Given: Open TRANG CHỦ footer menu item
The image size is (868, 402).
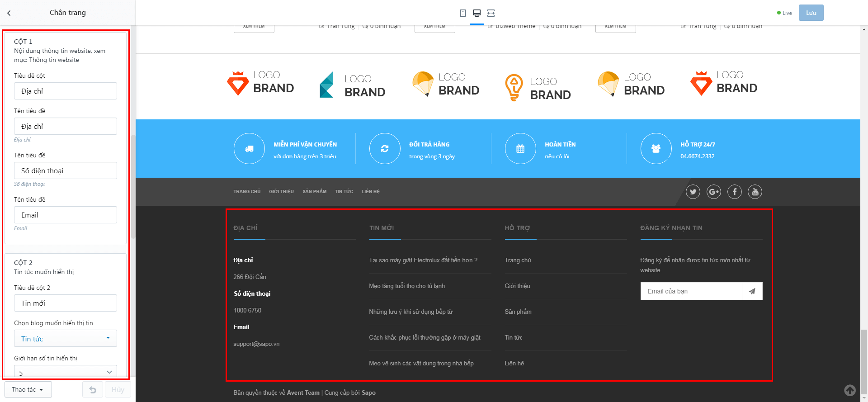Looking at the screenshot, I should point(247,192).
